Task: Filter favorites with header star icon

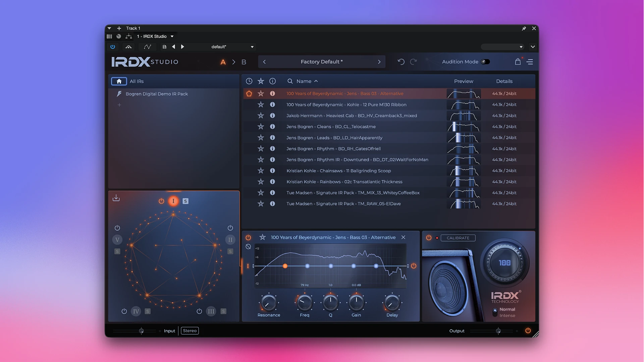Action: point(261,81)
